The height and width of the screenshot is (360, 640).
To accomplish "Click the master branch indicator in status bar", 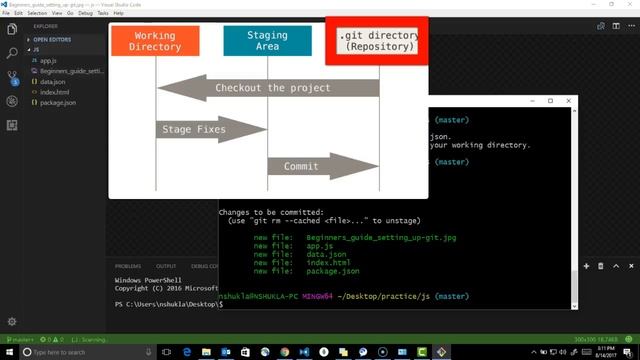I will (x=20, y=339).
